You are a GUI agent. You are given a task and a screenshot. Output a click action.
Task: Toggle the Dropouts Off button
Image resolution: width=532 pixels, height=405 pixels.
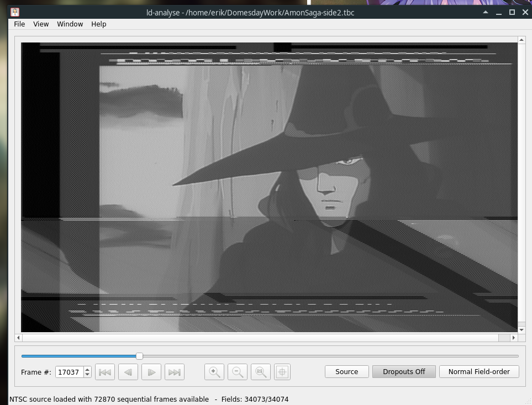(x=404, y=371)
